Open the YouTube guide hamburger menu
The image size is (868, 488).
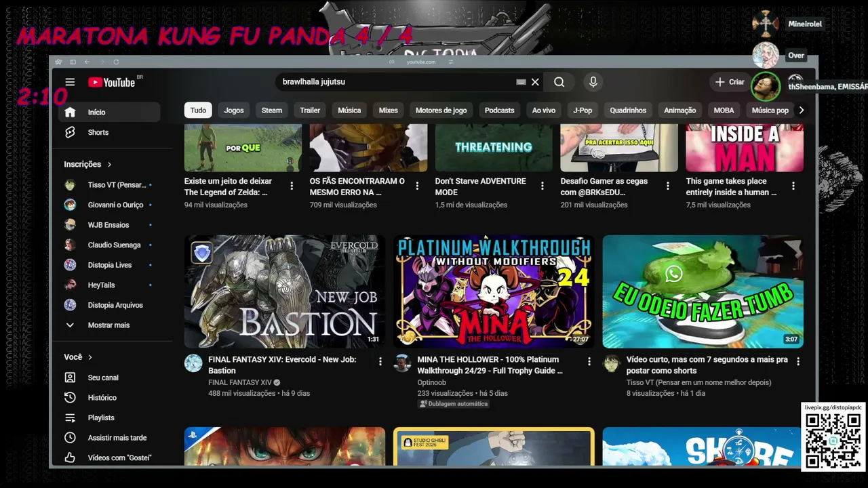point(70,82)
